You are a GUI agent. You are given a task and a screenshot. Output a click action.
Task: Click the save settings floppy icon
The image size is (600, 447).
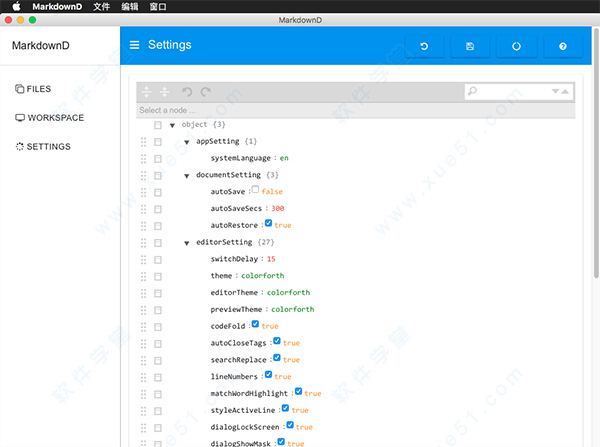pyautogui.click(x=470, y=46)
